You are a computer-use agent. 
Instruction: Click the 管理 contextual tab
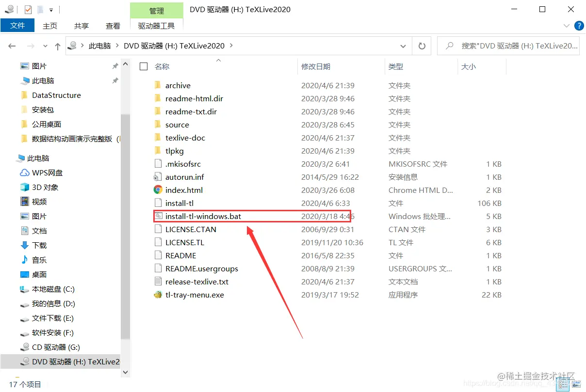(x=157, y=10)
